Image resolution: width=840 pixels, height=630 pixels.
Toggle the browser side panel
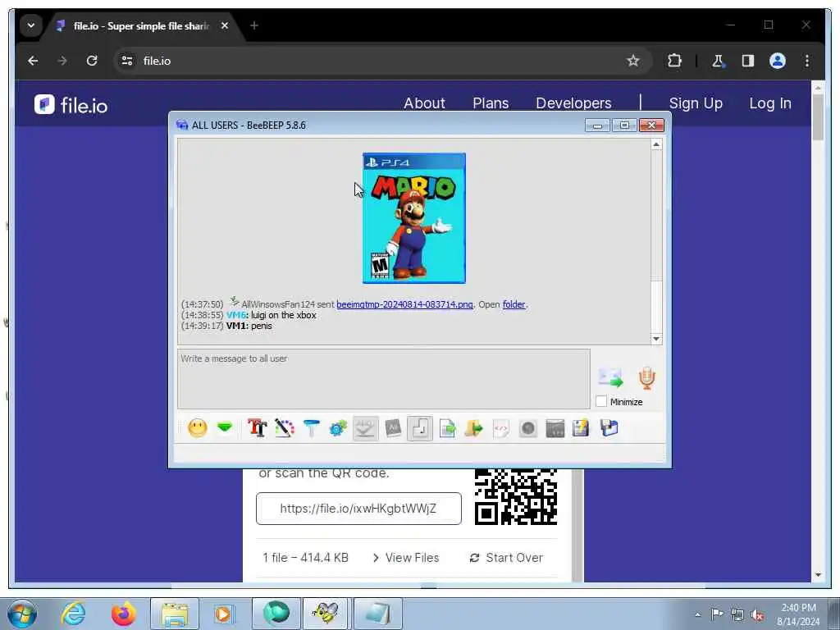[748, 61]
